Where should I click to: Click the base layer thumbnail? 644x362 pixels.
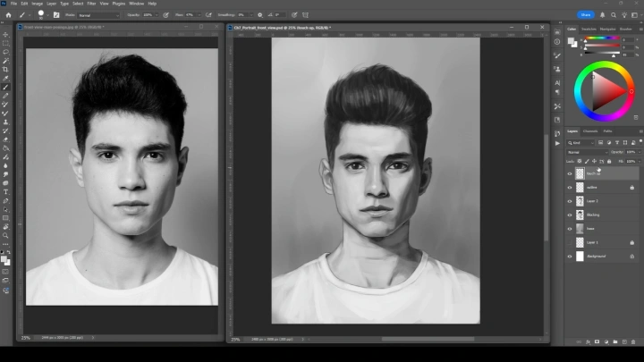coord(580,229)
